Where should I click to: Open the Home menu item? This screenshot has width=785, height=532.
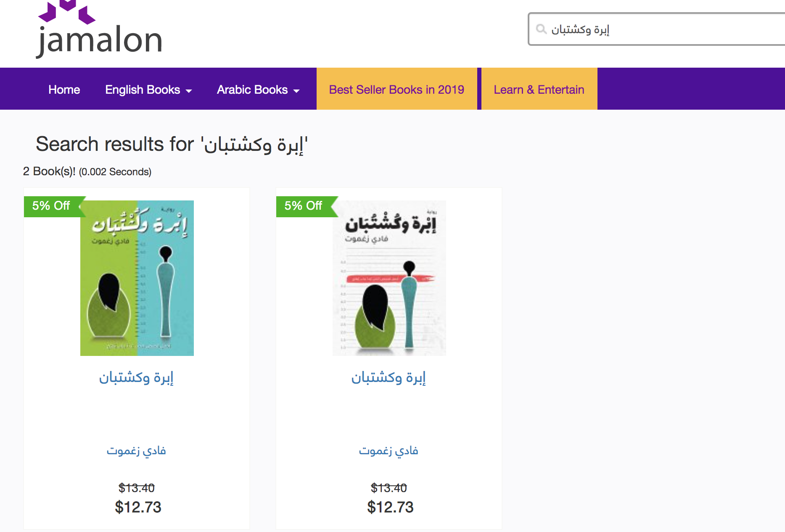(64, 90)
